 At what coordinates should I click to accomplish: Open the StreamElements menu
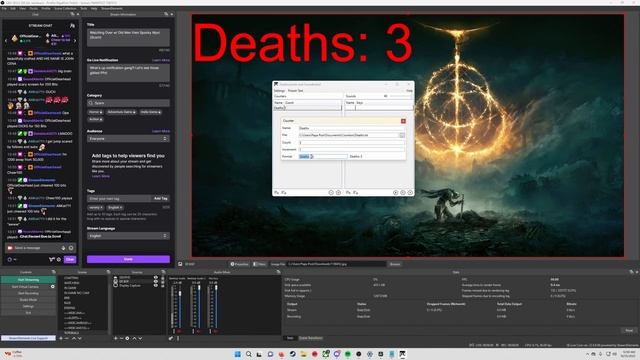(112, 8)
